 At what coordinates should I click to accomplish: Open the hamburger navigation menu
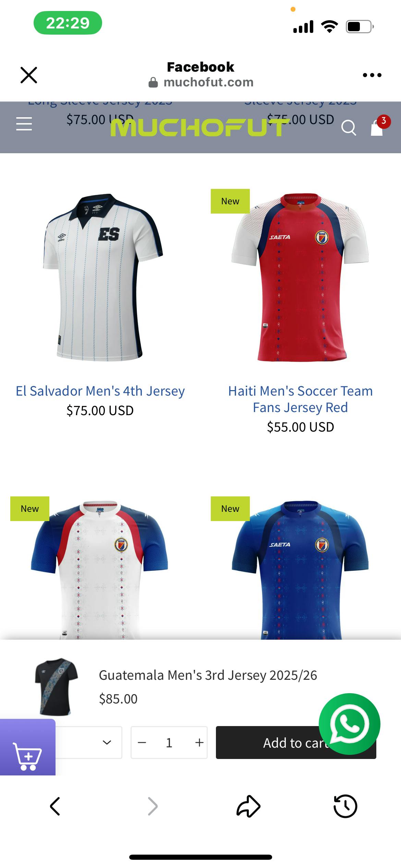(24, 124)
